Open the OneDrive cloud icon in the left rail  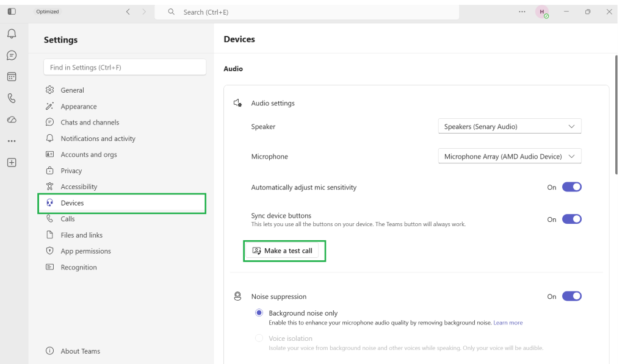[x=12, y=120]
